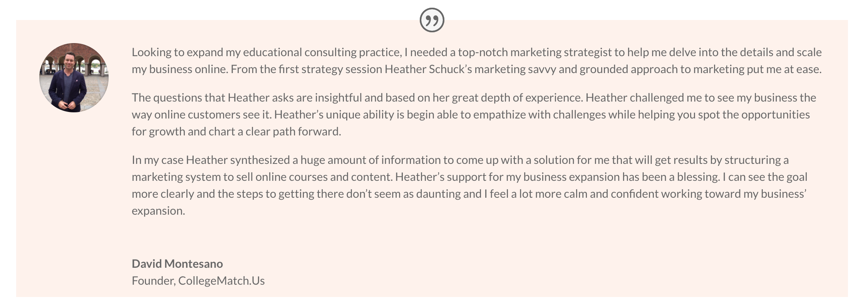868x307 pixels.
Task: Click the quotation mark icon at top
Action: click(x=432, y=20)
